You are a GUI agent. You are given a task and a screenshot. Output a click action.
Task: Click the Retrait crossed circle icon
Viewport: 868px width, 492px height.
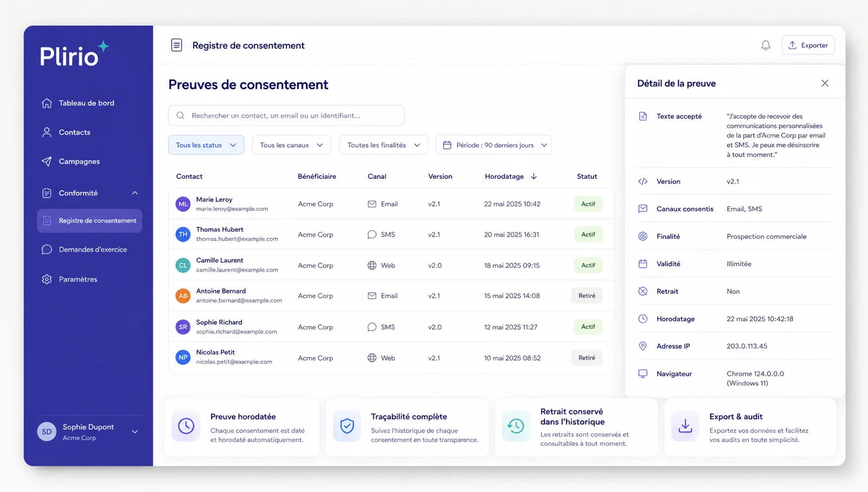[643, 292]
